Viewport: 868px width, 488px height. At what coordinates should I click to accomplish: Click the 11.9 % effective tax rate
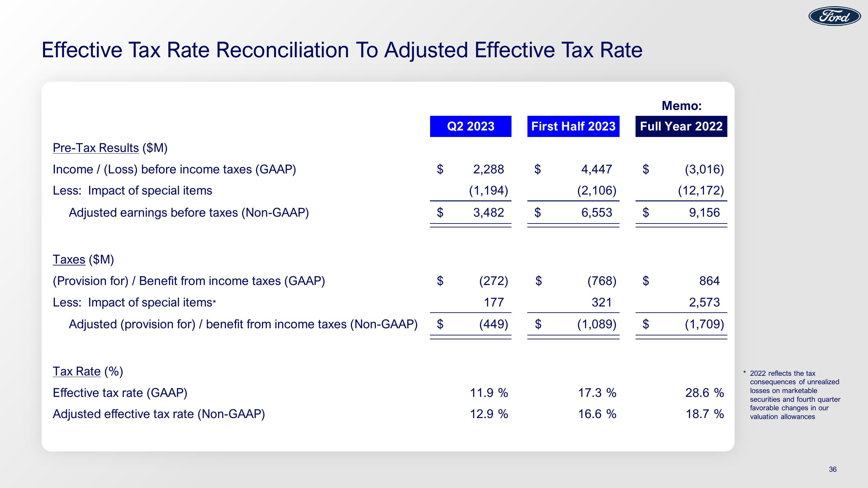coord(489,393)
